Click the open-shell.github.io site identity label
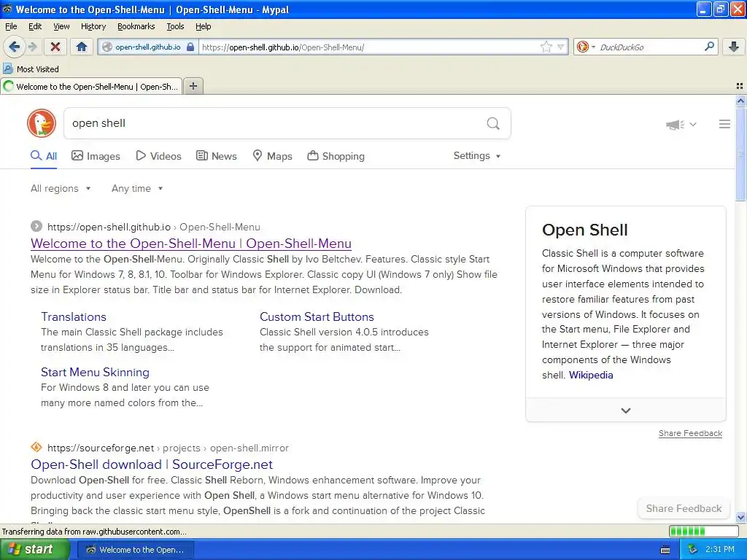 [147, 47]
